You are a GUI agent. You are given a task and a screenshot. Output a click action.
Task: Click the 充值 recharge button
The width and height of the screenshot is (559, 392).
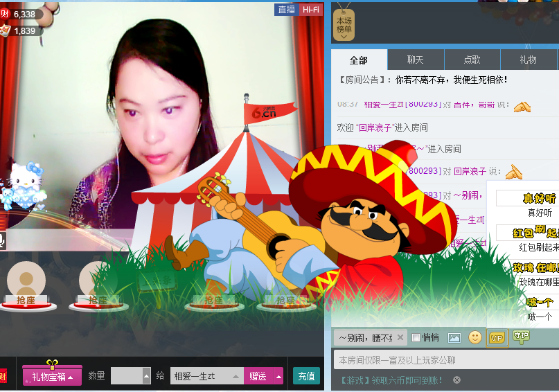pyautogui.click(x=307, y=376)
